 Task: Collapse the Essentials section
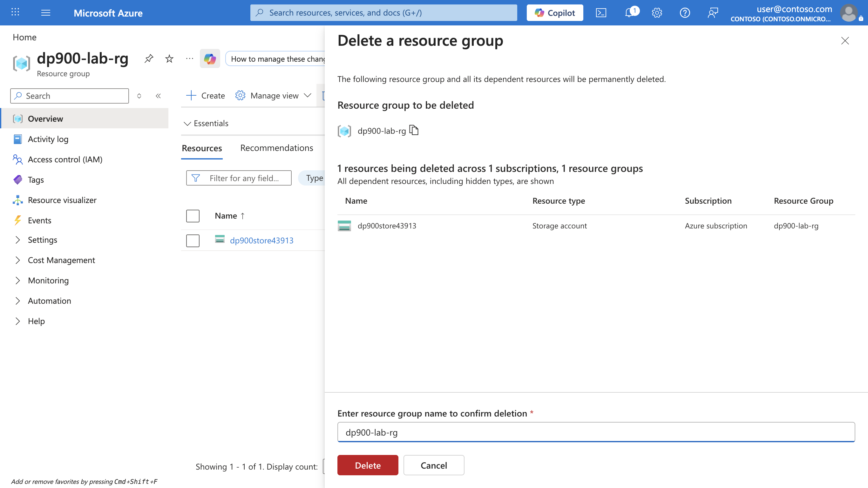coord(187,123)
